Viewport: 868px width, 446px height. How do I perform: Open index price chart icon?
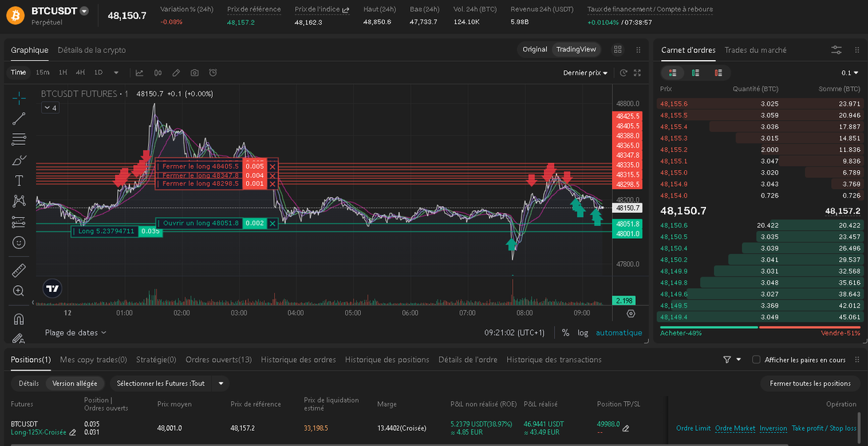tap(346, 10)
